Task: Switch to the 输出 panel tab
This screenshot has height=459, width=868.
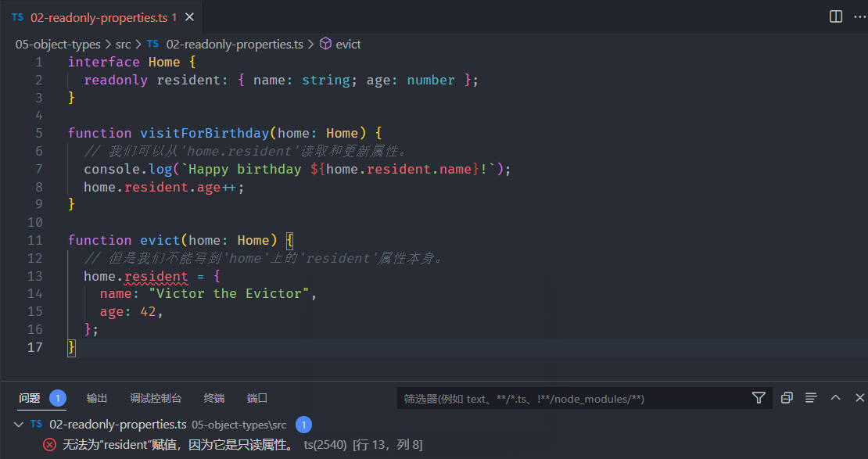Action: coord(97,398)
